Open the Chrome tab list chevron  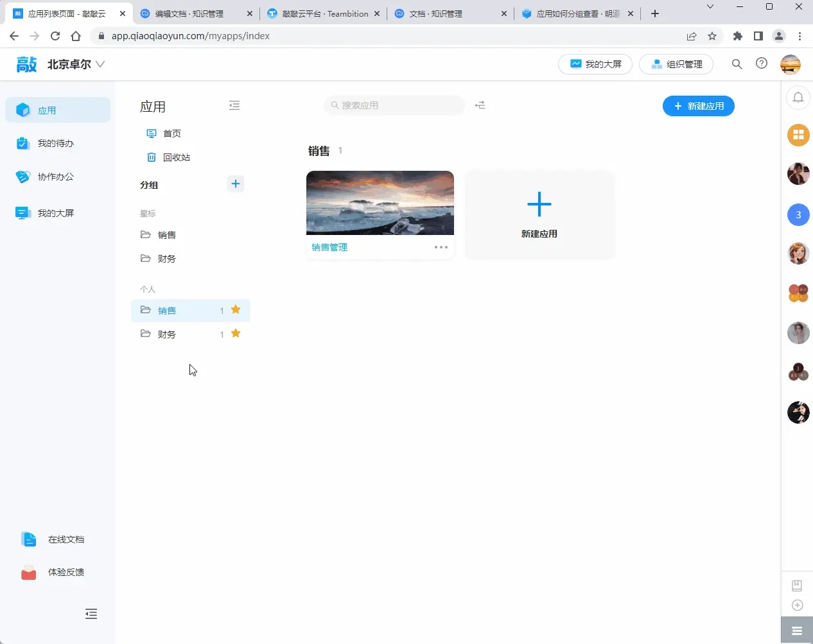pos(709,6)
